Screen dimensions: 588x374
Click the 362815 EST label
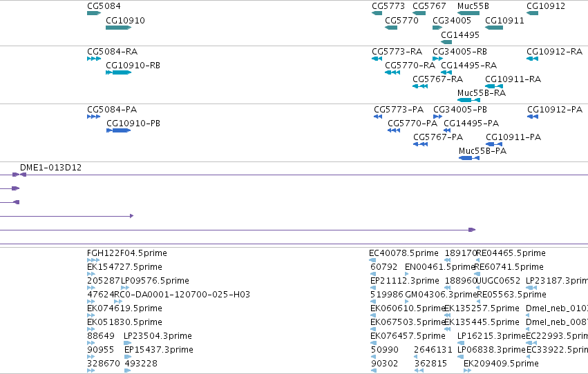[x=430, y=364]
